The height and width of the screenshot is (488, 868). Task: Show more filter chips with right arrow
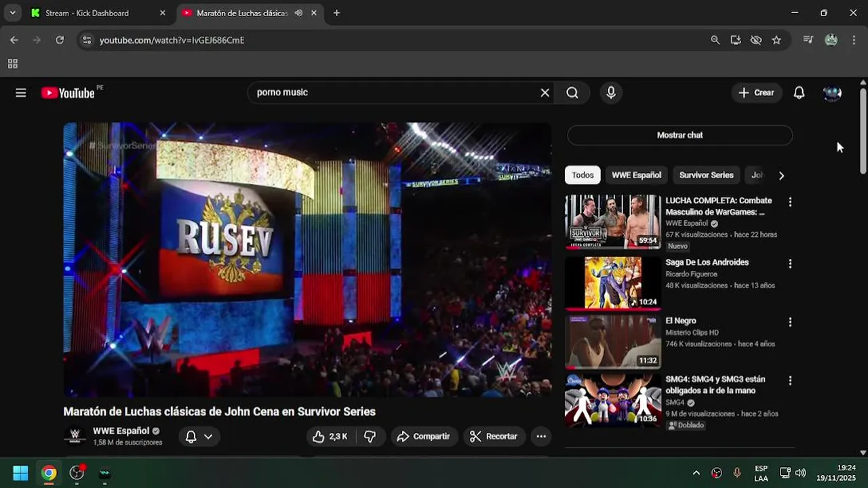coord(781,176)
